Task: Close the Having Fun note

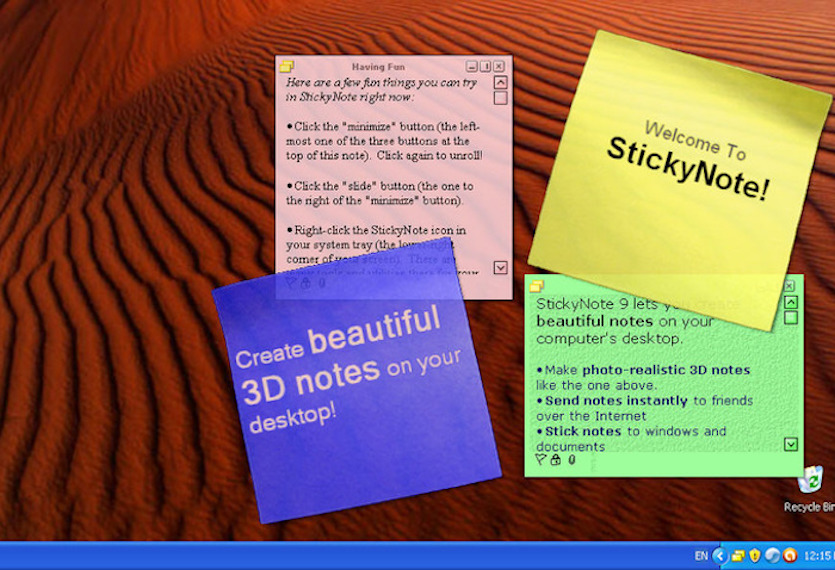Action: [x=498, y=67]
